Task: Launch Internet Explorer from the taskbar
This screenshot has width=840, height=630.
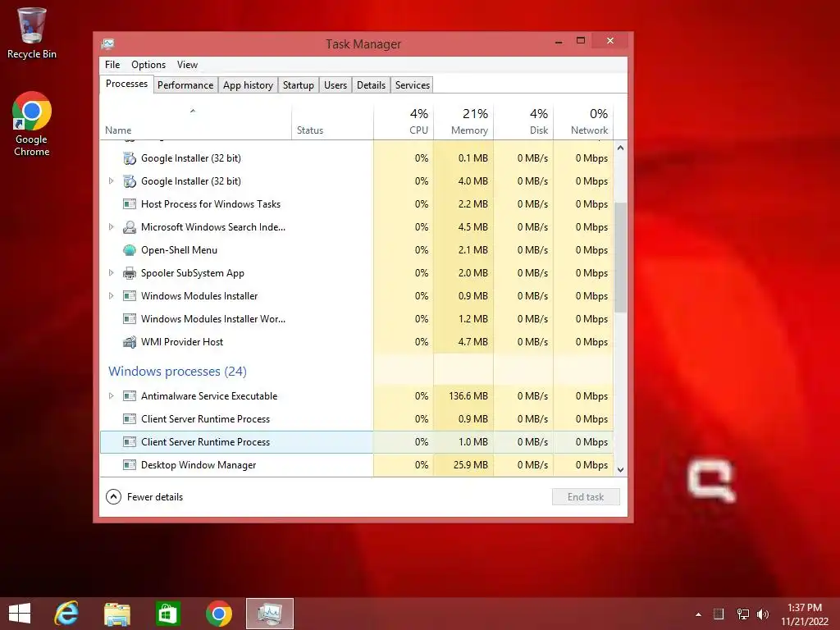Action: point(66,614)
